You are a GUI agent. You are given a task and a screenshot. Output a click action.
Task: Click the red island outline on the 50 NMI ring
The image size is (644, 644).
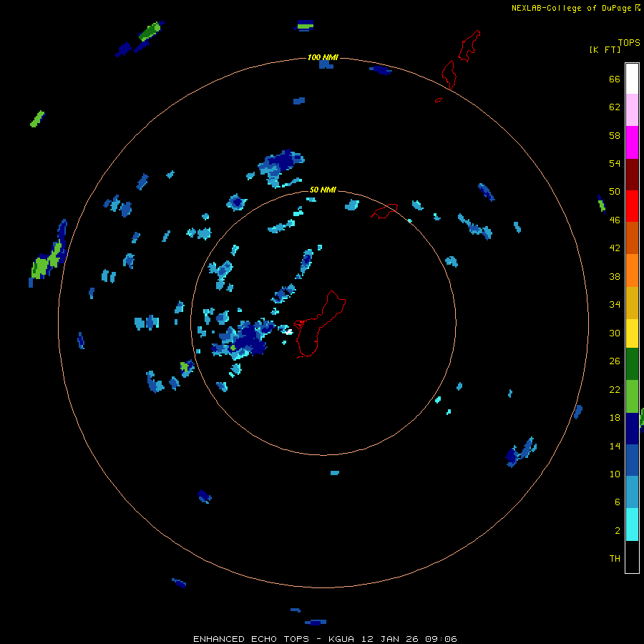(x=384, y=210)
